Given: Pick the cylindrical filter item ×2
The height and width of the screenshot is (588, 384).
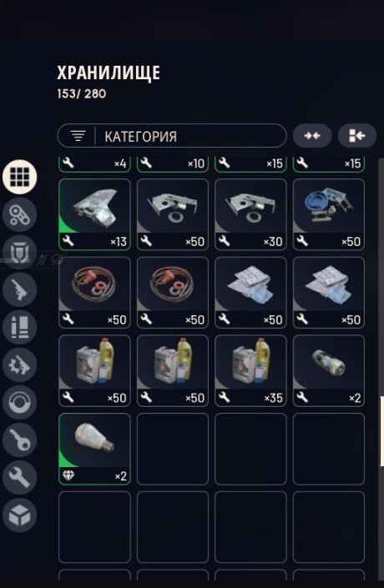Looking at the screenshot, I should pyautogui.click(x=329, y=371).
